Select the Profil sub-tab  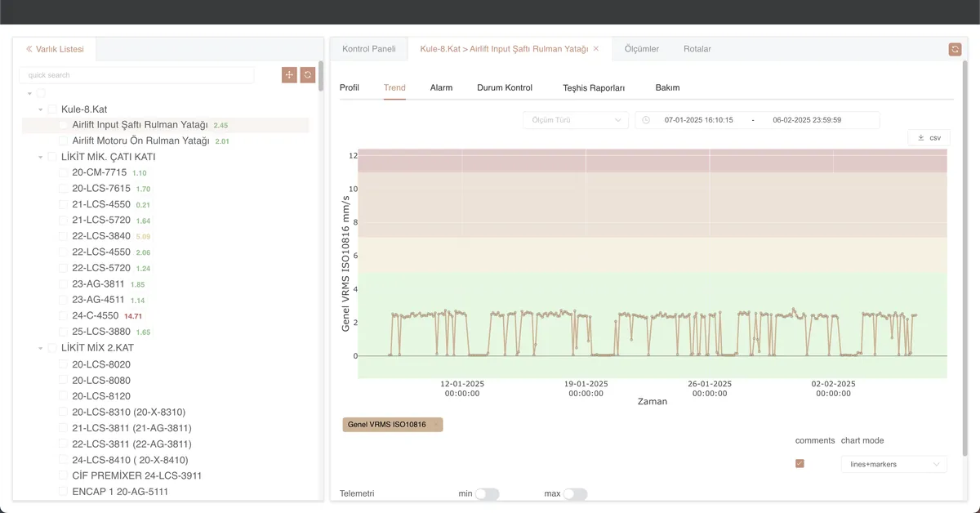(x=350, y=87)
